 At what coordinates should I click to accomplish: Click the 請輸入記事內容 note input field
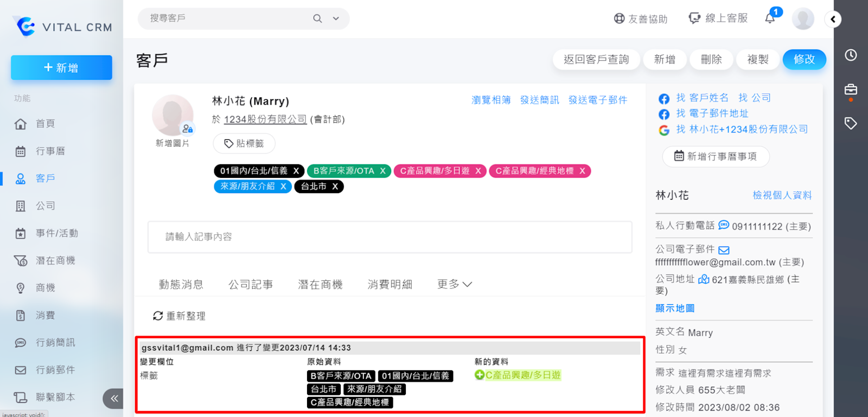click(x=390, y=237)
